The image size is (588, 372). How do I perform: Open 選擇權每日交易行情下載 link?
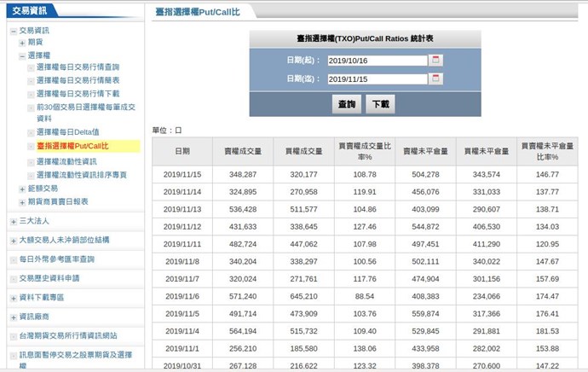click(x=78, y=93)
